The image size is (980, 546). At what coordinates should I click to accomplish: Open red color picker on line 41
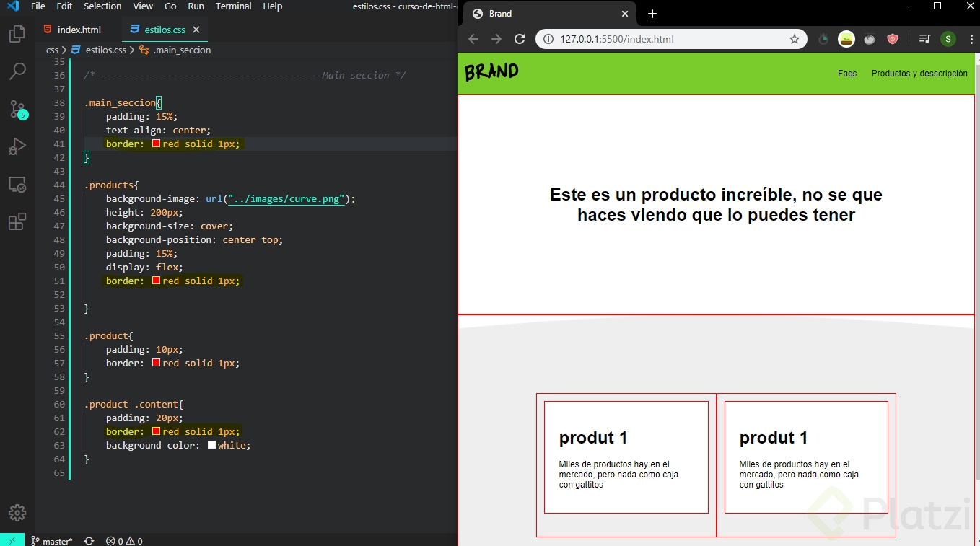point(156,144)
